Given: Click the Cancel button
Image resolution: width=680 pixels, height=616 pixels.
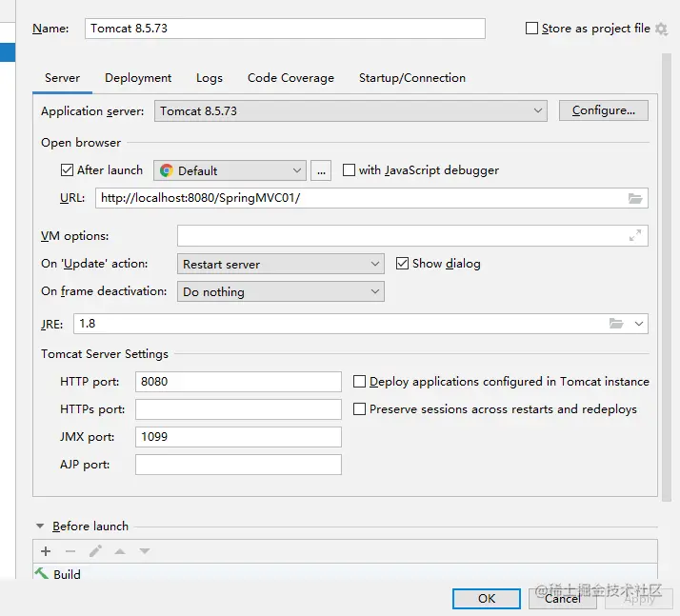Looking at the screenshot, I should [563, 599].
